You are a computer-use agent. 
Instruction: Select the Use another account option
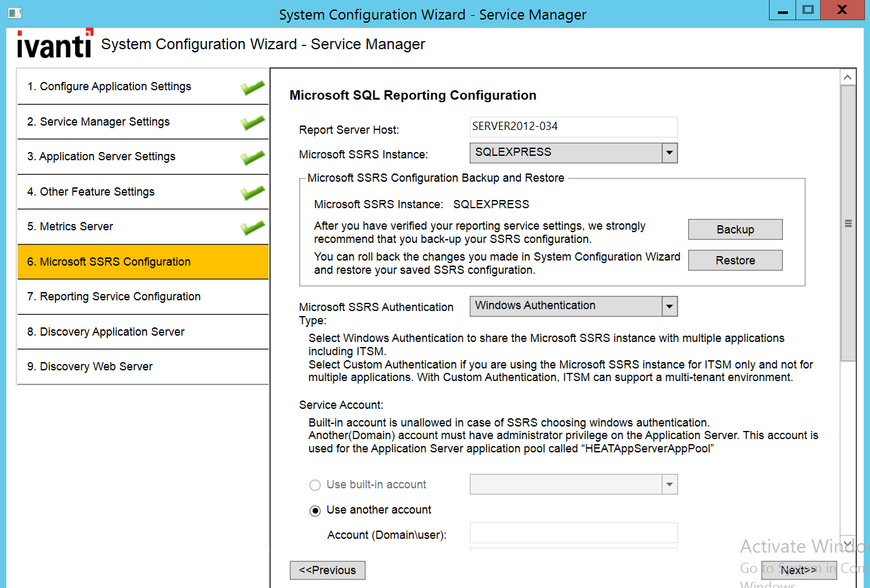[x=315, y=510]
